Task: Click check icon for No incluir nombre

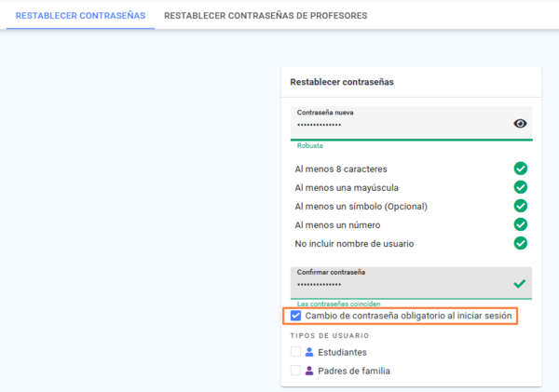Action: [x=521, y=243]
